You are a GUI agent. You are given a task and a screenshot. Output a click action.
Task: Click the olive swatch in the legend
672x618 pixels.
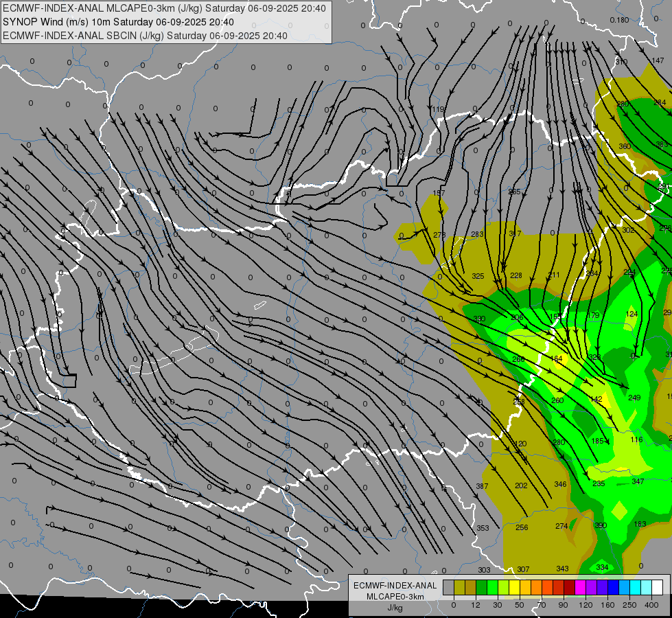click(x=459, y=587)
